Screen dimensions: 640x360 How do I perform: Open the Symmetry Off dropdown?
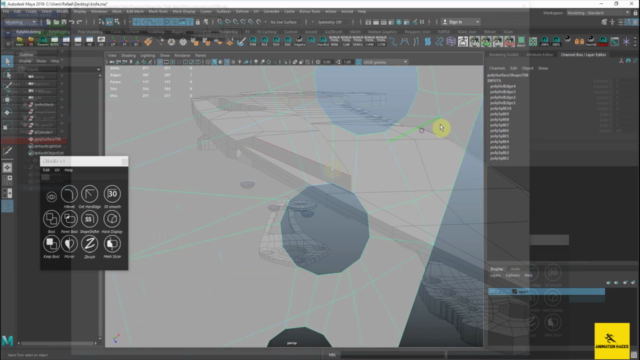333,22
